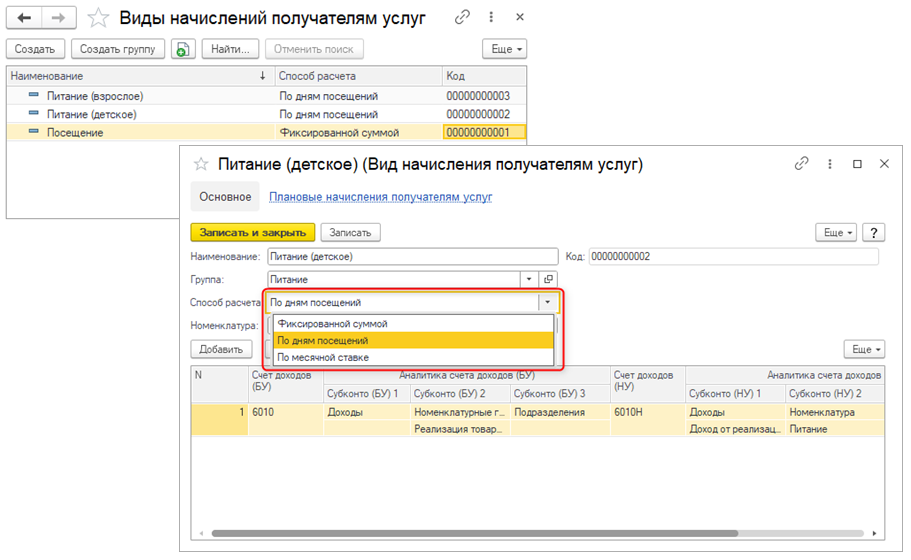
Task: Click the back navigation arrow
Action: 25,18
